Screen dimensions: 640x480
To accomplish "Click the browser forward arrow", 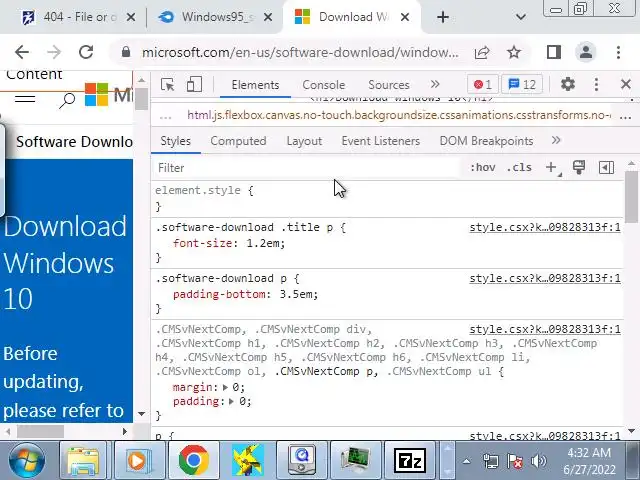I will (53, 52).
